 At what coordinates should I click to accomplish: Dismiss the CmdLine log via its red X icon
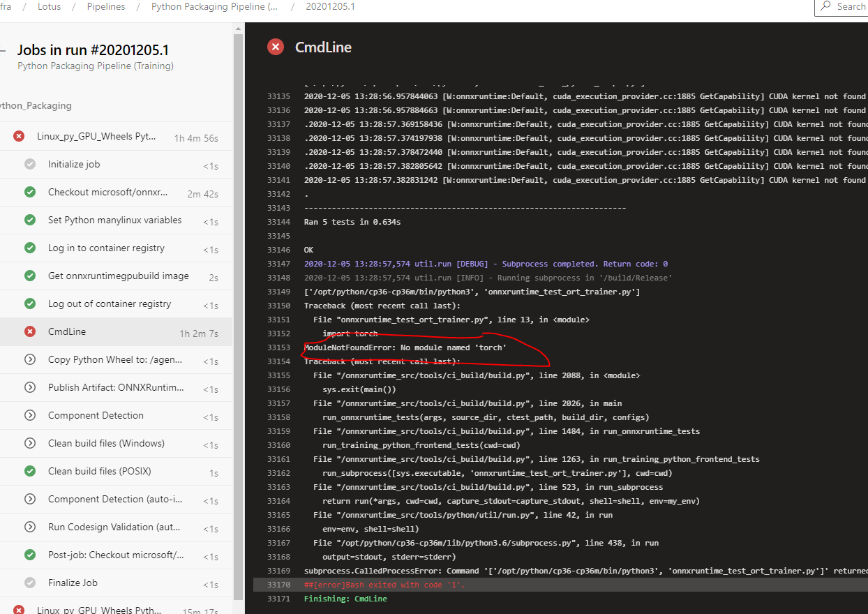[276, 47]
